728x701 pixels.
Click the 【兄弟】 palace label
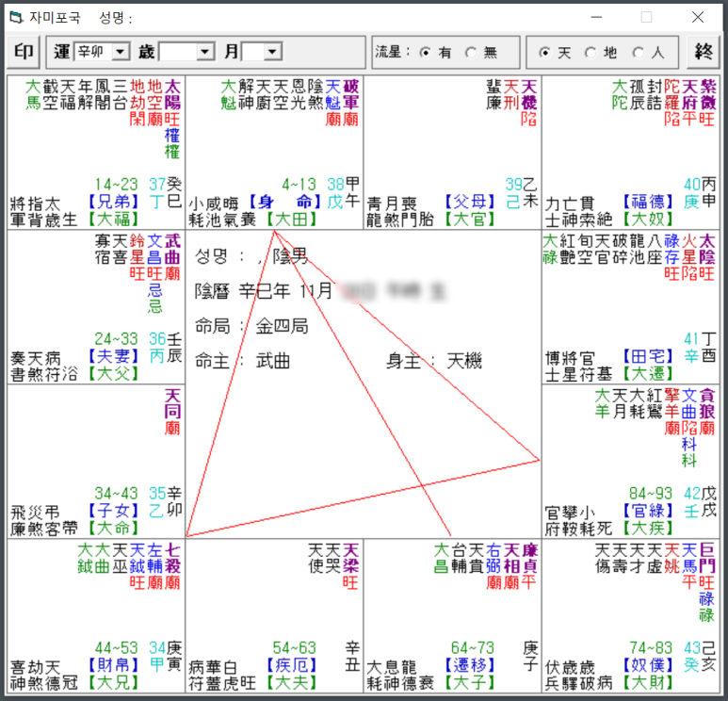pos(113,201)
